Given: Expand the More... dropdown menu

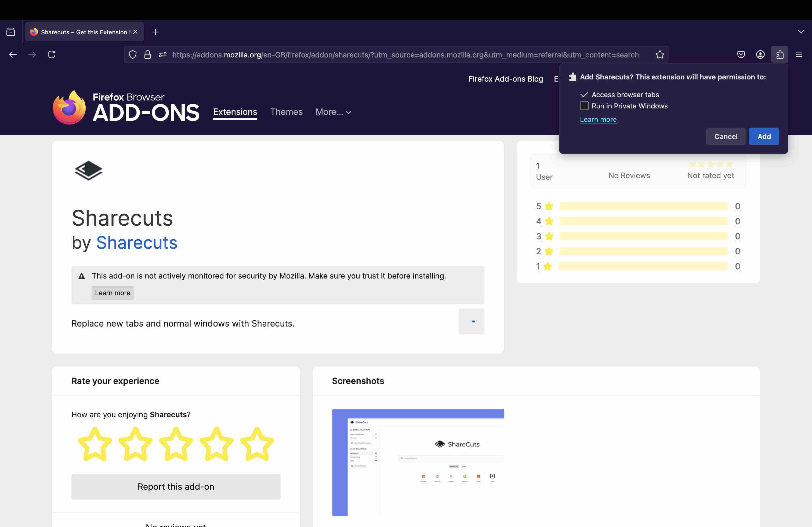Looking at the screenshot, I should click(333, 112).
